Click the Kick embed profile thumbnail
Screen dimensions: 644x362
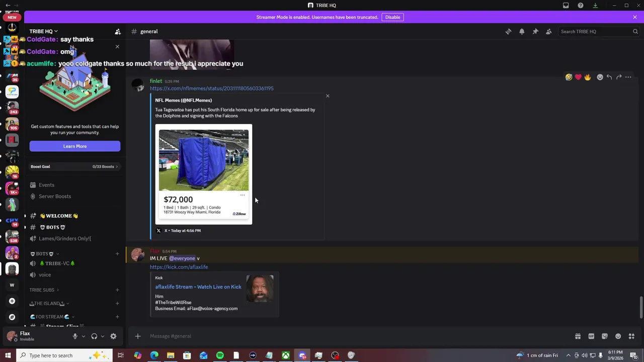(x=260, y=288)
